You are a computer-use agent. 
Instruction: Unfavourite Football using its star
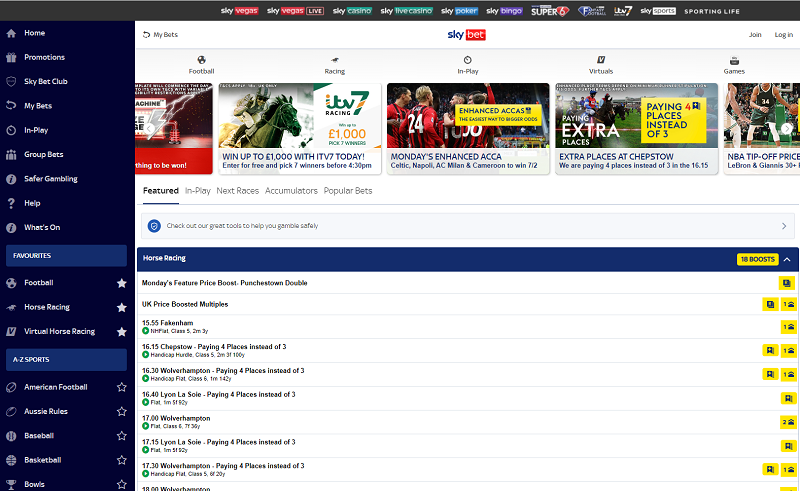[x=121, y=283]
